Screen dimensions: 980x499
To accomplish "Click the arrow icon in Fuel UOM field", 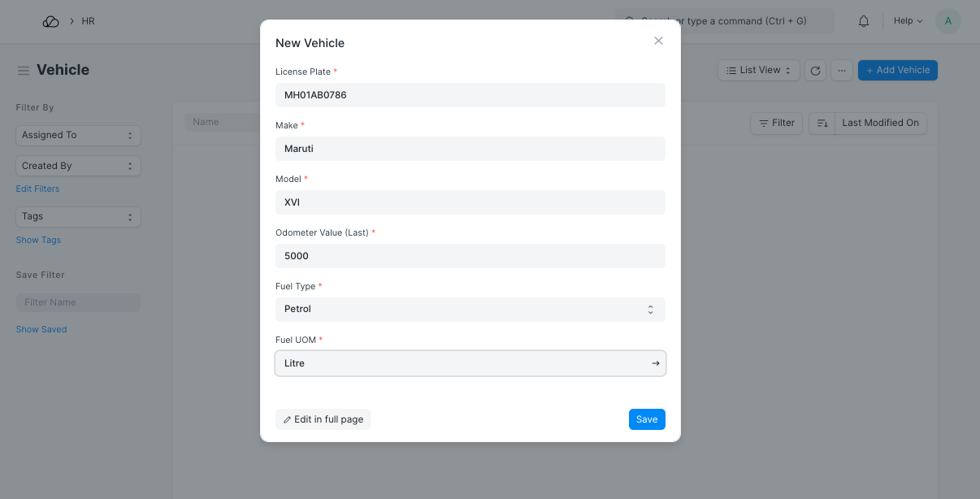I will [656, 363].
